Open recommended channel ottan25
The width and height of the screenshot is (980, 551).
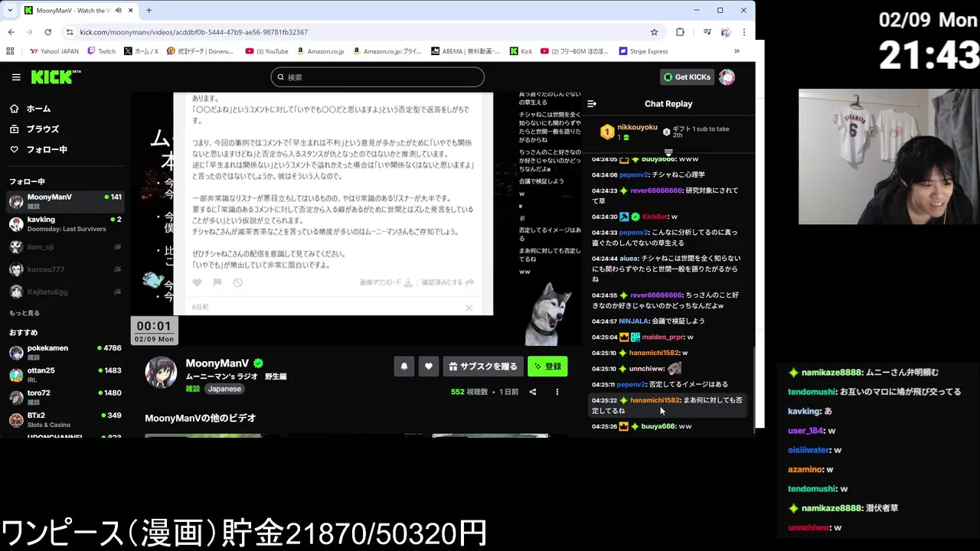point(65,375)
